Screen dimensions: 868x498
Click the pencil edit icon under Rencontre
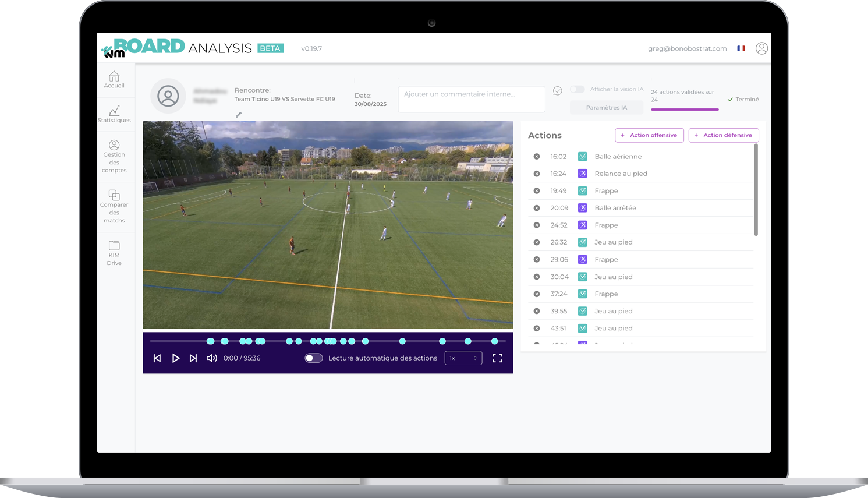click(x=239, y=115)
